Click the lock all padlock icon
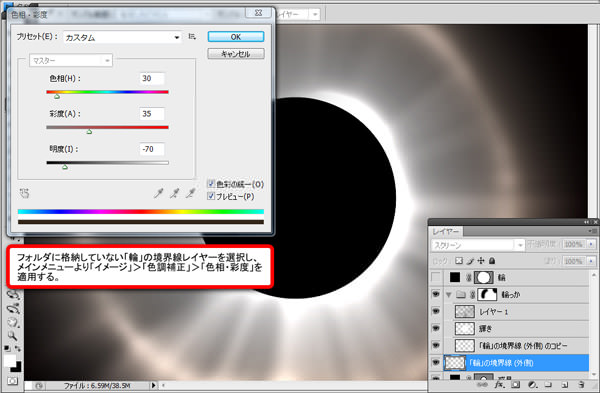Image resolution: width=600 pixels, height=393 pixels. click(x=492, y=261)
